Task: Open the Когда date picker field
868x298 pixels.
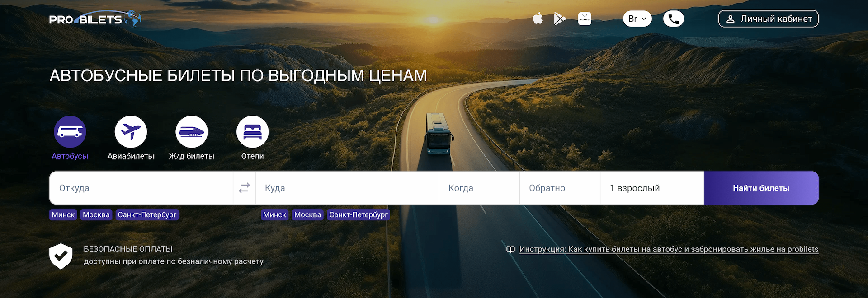Action: (x=479, y=188)
